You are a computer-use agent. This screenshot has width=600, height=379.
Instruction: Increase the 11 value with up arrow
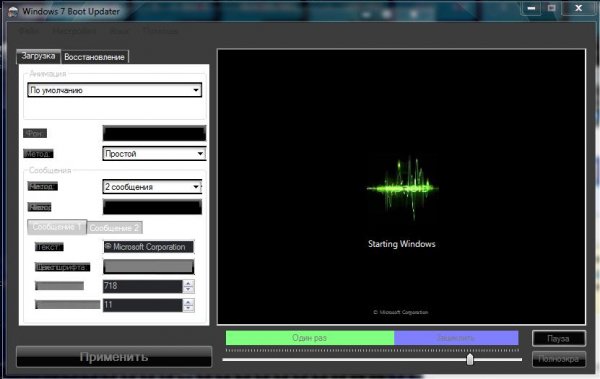[x=188, y=302]
